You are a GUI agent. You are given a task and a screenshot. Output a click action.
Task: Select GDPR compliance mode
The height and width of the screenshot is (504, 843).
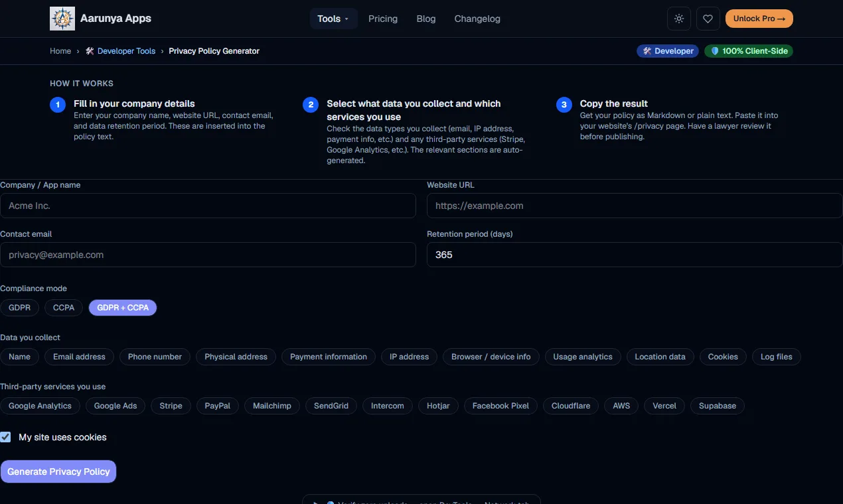point(20,308)
